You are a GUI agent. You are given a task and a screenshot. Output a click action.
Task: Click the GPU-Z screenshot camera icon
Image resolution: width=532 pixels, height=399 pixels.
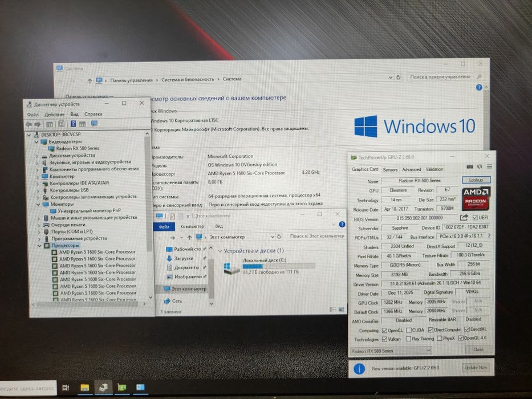(x=470, y=166)
